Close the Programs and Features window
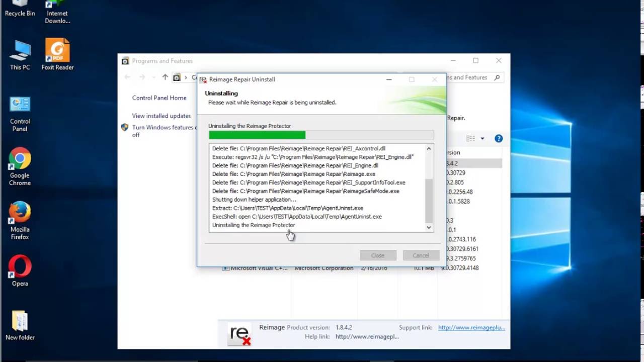644x362 pixels. point(499,61)
